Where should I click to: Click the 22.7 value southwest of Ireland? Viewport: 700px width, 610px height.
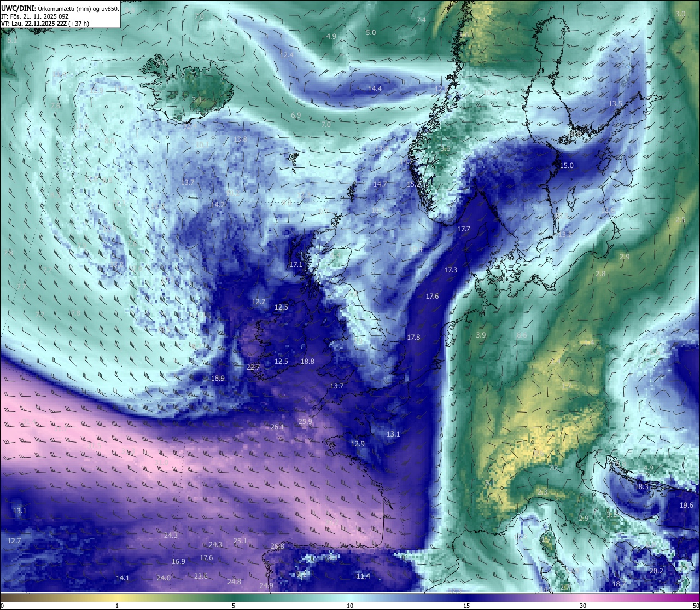coord(253,368)
